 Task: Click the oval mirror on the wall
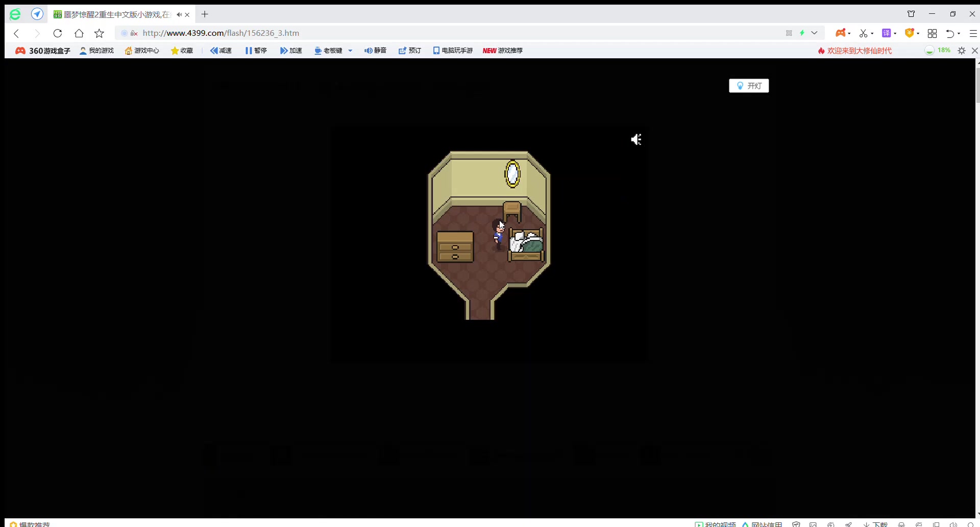pos(512,174)
